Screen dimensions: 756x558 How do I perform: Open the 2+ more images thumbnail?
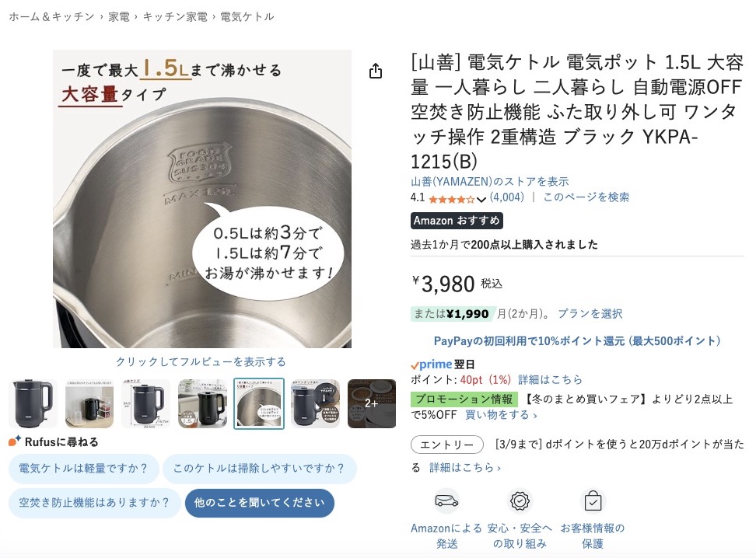[372, 404]
